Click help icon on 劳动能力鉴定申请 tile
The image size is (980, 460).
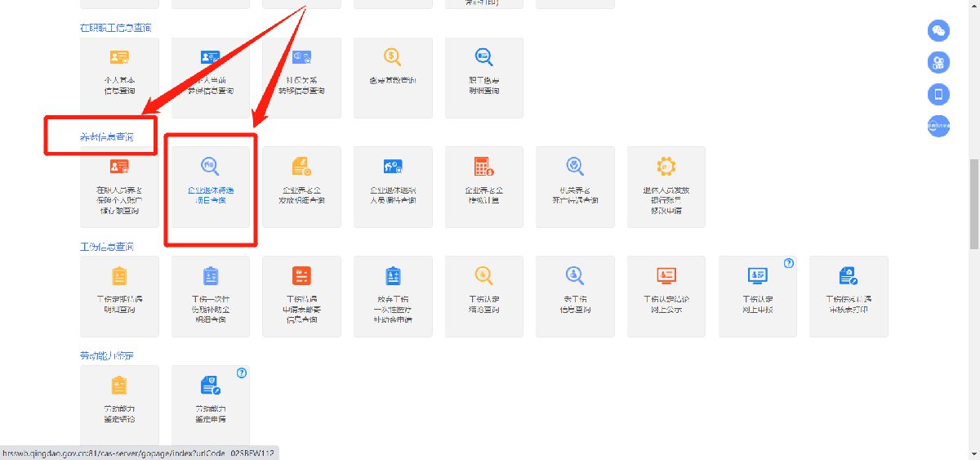point(241,373)
